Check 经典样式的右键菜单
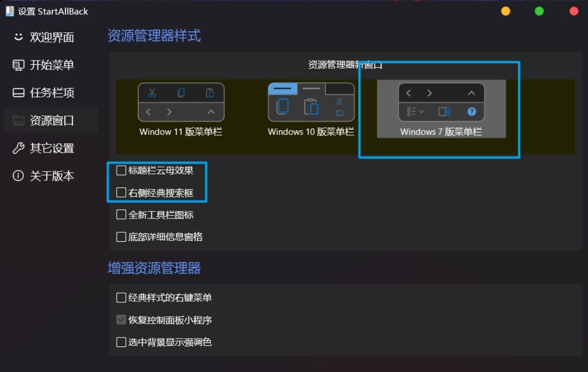 coord(121,298)
